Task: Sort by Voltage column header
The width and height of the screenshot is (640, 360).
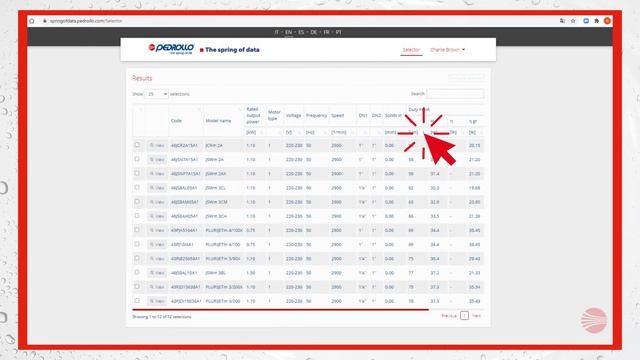Action: coord(293,116)
